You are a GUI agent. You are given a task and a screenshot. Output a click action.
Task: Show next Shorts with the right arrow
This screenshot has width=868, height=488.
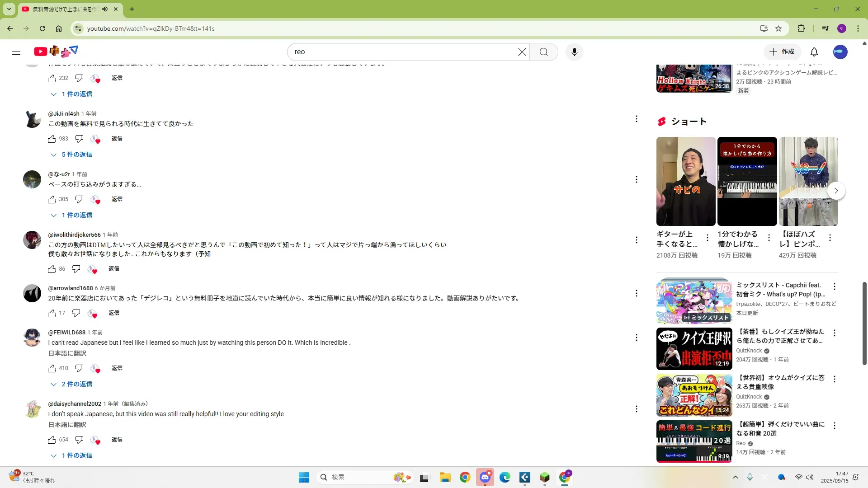pyautogui.click(x=836, y=191)
